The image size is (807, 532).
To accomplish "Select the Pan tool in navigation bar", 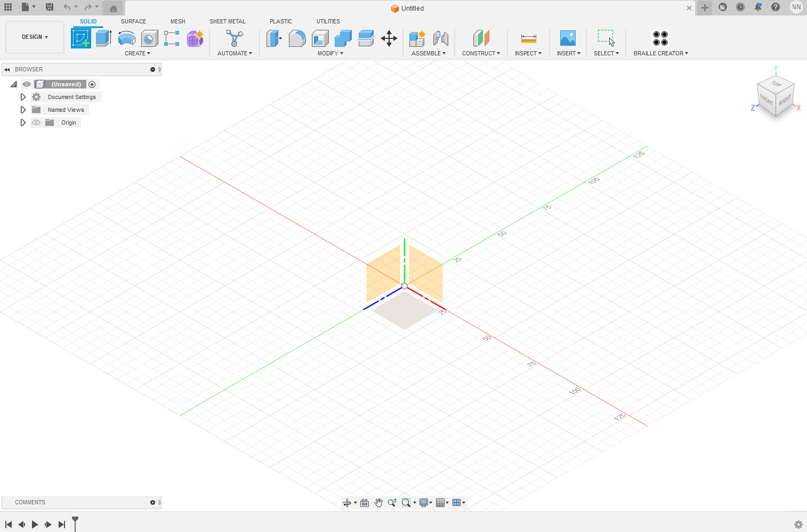I will [x=378, y=502].
